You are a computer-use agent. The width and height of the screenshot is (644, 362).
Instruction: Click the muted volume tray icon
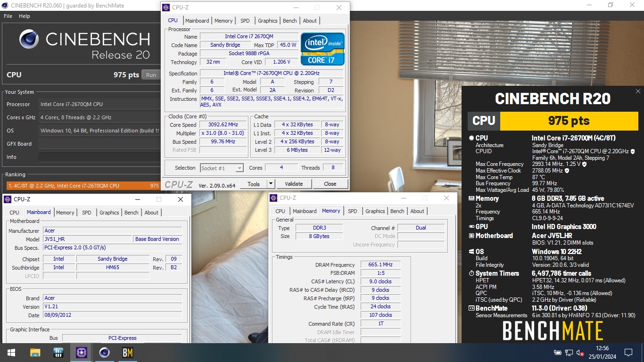tap(580, 353)
